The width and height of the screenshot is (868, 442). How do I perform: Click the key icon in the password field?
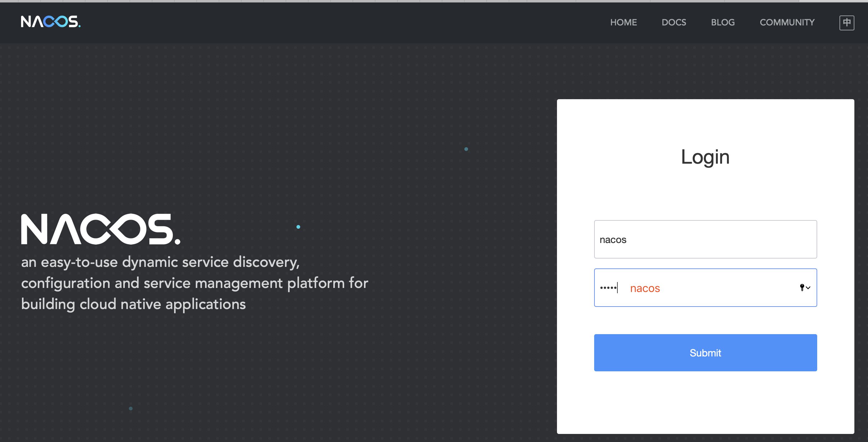click(802, 288)
